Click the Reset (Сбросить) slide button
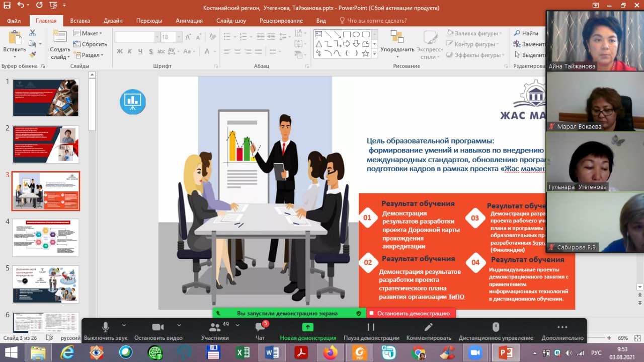The width and height of the screenshot is (644, 362). pos(91,44)
